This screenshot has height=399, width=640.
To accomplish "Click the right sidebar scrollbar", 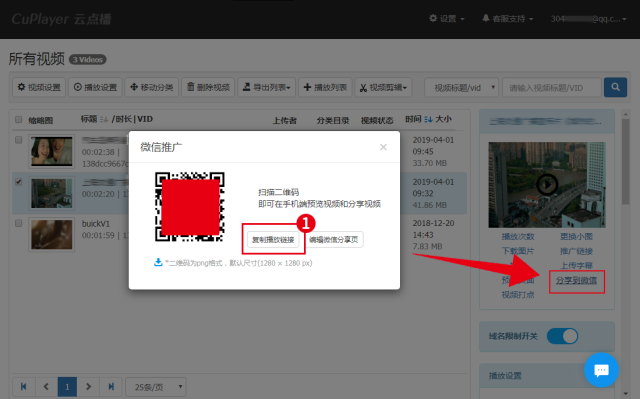I will [x=625, y=161].
